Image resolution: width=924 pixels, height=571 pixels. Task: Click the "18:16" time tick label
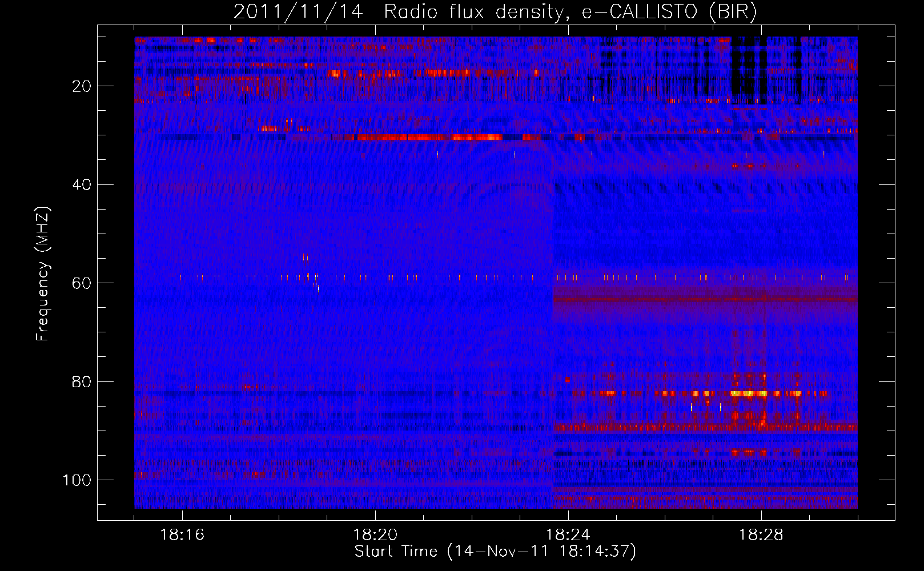[x=182, y=535]
